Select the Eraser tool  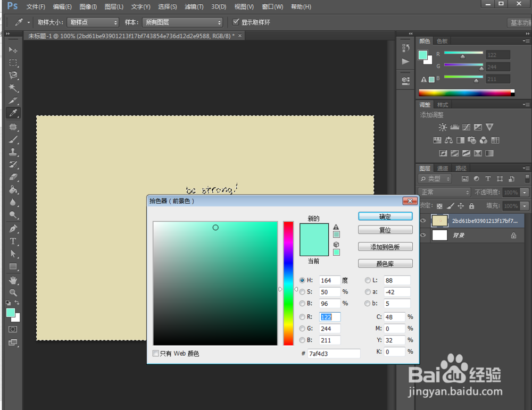[13, 177]
